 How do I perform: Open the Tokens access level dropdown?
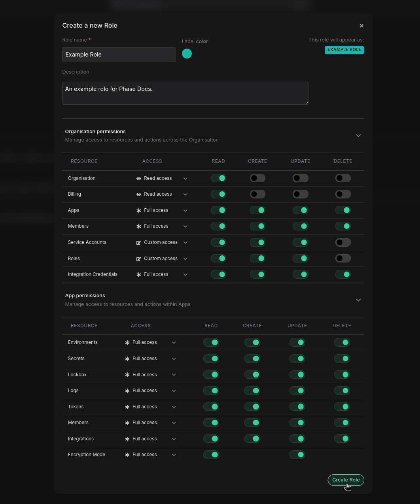click(174, 407)
